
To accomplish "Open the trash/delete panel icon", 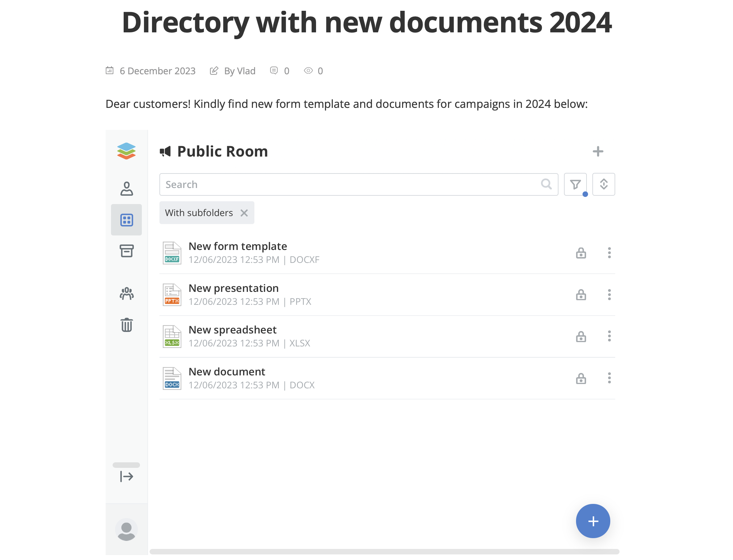I will (x=126, y=325).
